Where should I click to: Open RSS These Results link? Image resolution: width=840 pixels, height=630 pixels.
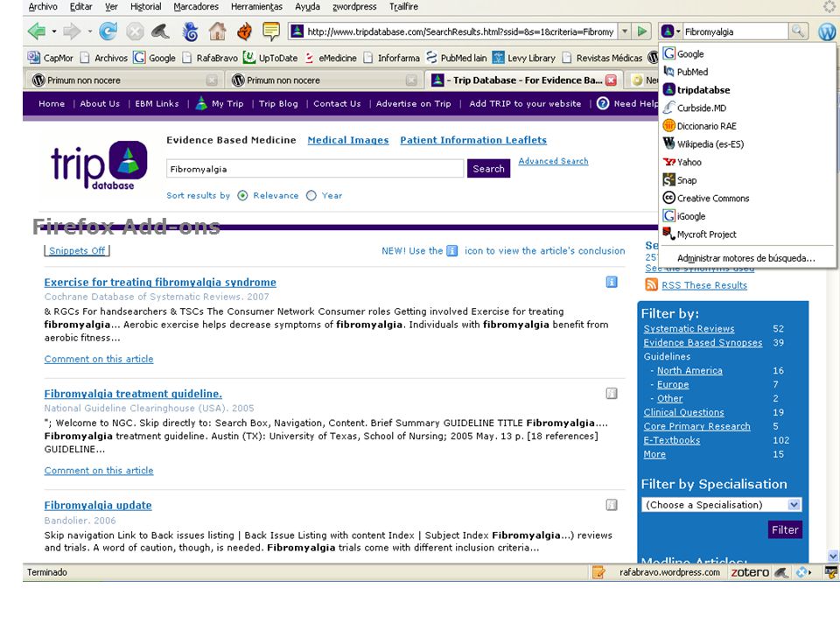(x=704, y=285)
